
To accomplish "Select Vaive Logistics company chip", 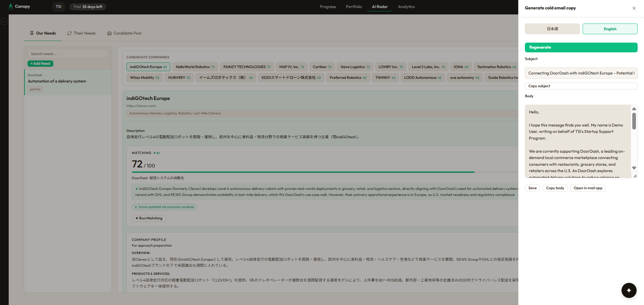I will pos(355,67).
